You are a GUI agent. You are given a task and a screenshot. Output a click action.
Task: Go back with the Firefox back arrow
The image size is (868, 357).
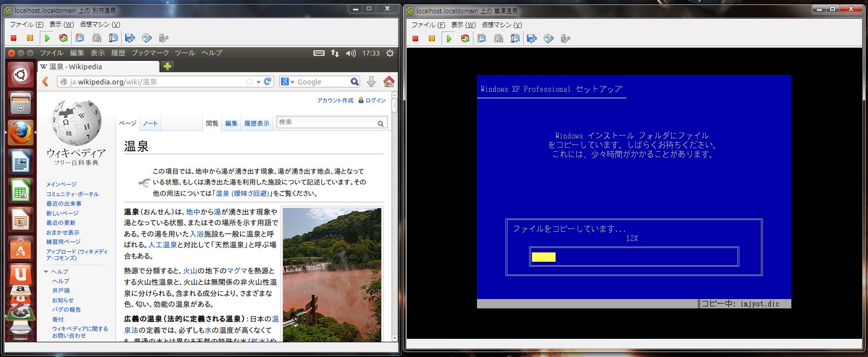tap(45, 82)
